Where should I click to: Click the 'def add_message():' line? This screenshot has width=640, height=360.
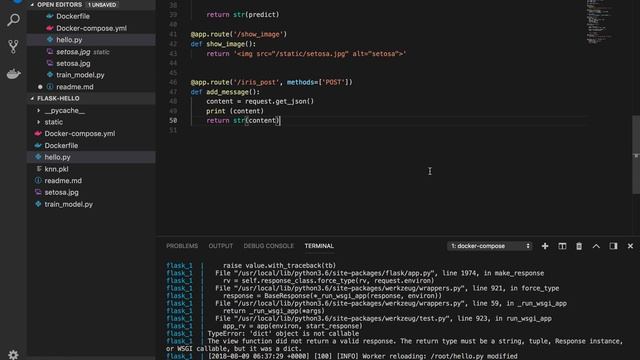pyautogui.click(x=225, y=92)
